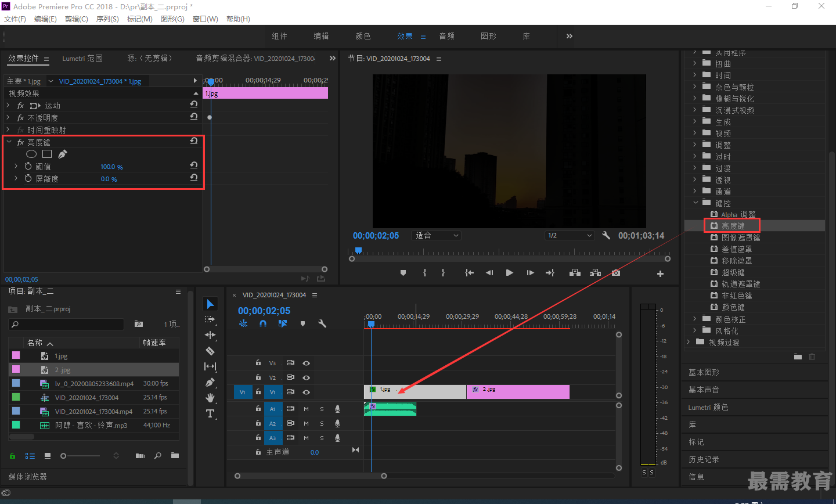Select the Type tool

210,413
